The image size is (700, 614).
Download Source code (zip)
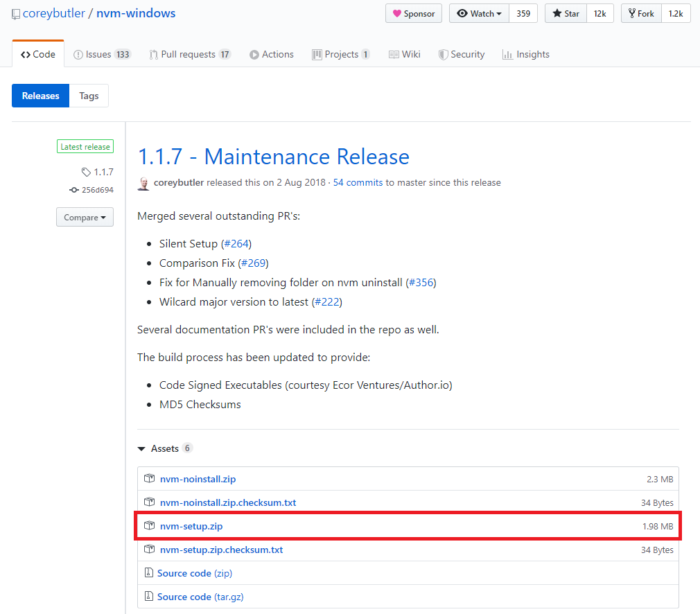(x=195, y=573)
